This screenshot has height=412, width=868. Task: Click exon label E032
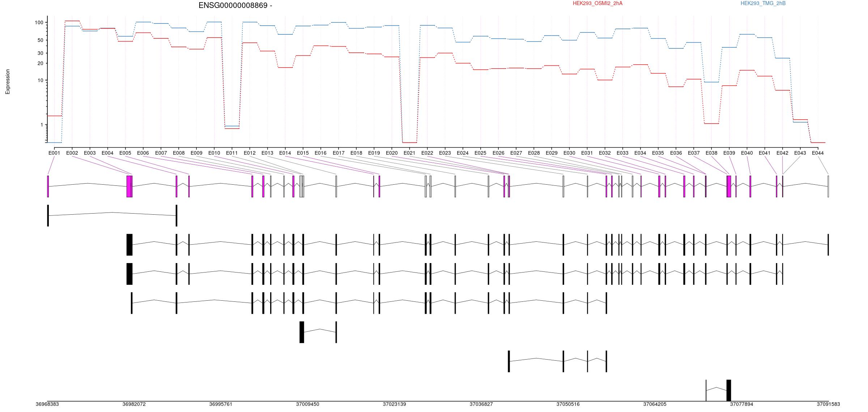click(x=605, y=153)
